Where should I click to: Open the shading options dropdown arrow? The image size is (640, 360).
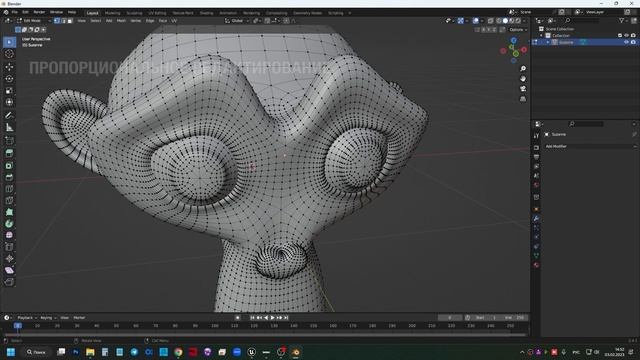tap(525, 20)
